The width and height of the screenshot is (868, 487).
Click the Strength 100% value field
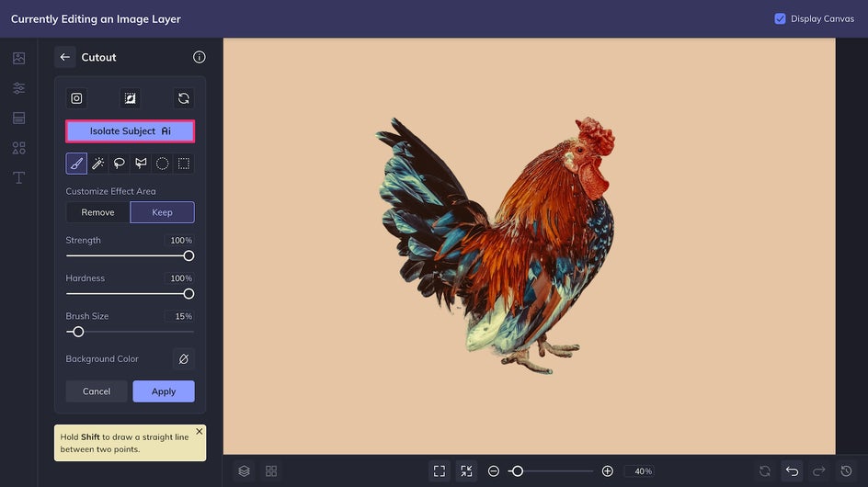[178, 240]
